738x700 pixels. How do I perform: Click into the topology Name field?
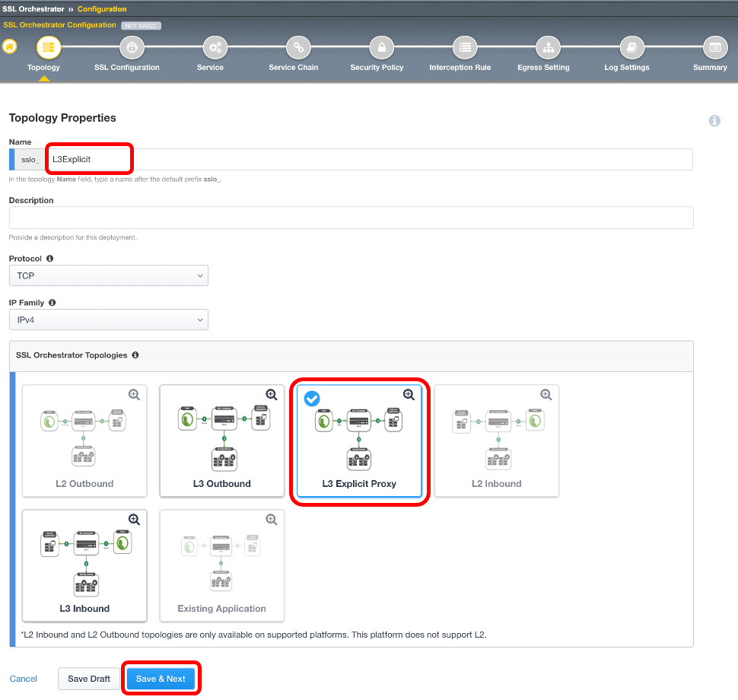pyautogui.click(x=370, y=159)
